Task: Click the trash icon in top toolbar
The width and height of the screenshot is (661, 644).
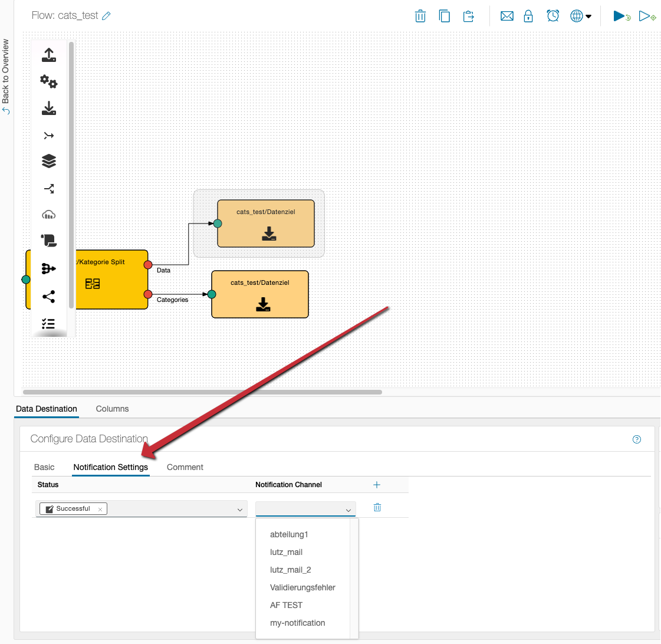Action: click(x=420, y=16)
